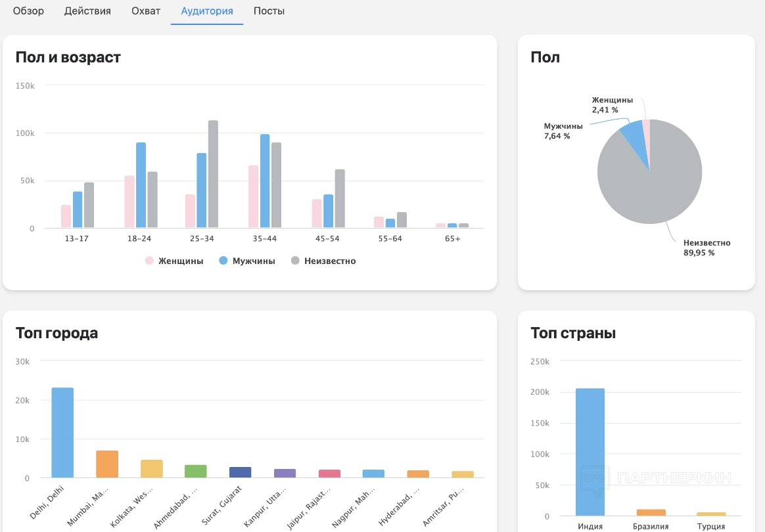Go to the Посты tab
This screenshot has height=532, width=765.
pyautogui.click(x=269, y=11)
